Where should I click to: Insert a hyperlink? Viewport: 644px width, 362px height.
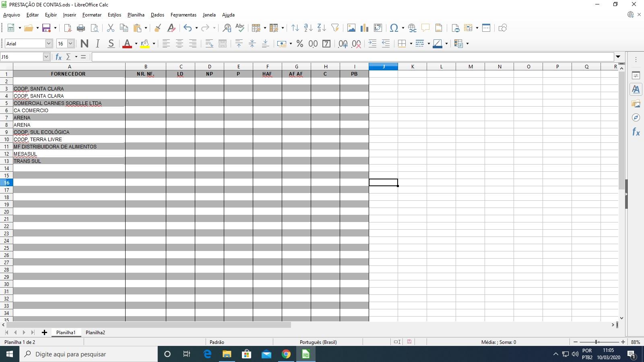click(412, 28)
